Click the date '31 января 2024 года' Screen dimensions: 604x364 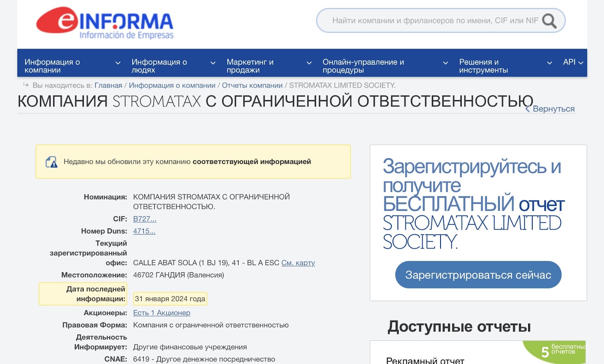click(170, 299)
